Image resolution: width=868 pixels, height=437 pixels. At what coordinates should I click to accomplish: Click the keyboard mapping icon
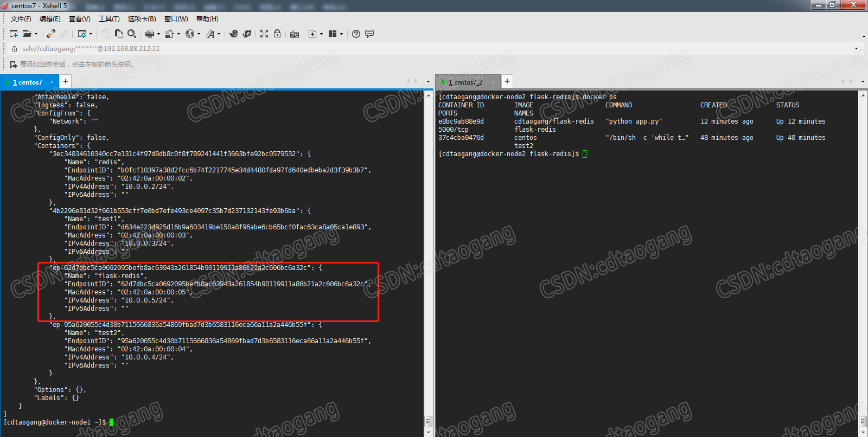(x=295, y=34)
